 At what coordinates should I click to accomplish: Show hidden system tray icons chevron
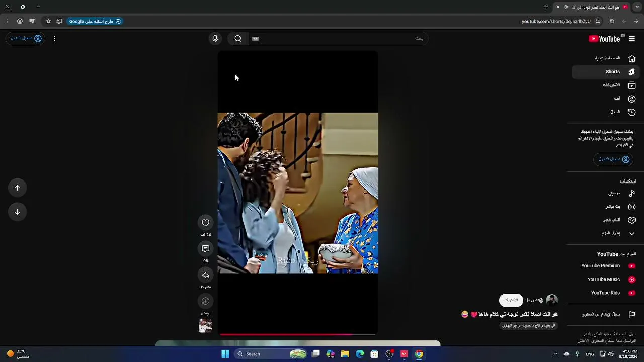[555, 354]
